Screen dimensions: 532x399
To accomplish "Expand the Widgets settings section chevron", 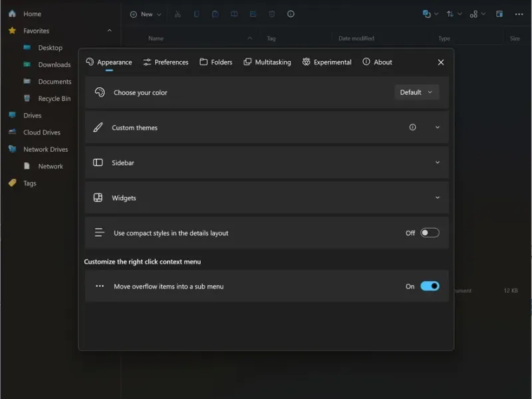I will coord(438,198).
